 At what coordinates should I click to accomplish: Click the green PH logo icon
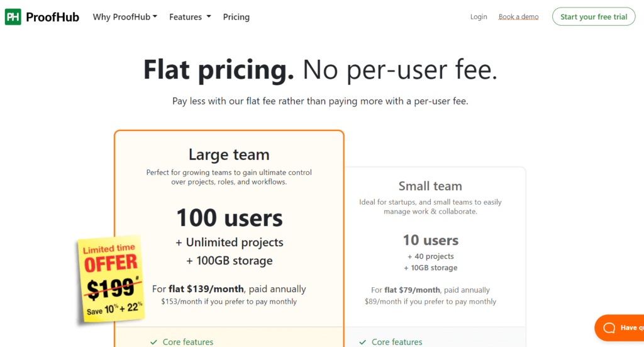coord(13,17)
